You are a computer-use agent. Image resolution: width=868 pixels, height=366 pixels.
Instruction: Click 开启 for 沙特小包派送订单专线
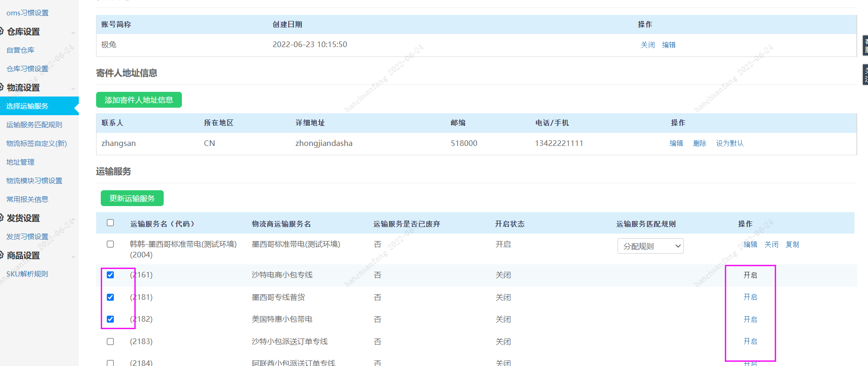(750, 342)
